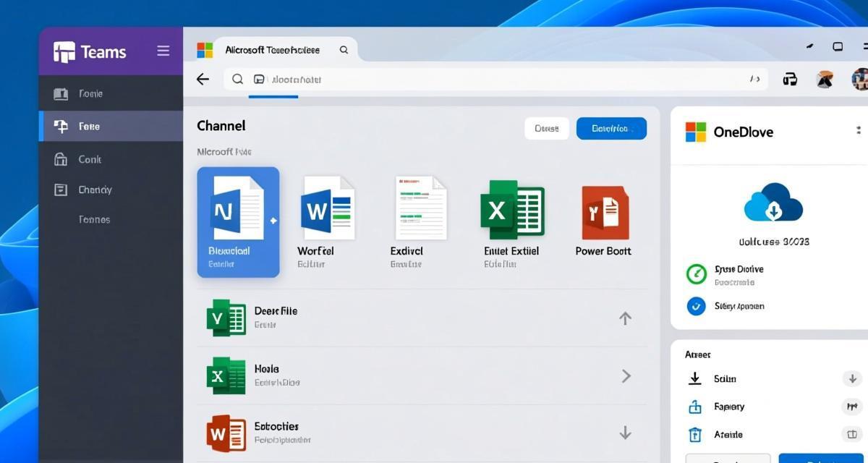Click the cloud download icon in OneDlove
Screen dimensions: 868x463
click(773, 202)
